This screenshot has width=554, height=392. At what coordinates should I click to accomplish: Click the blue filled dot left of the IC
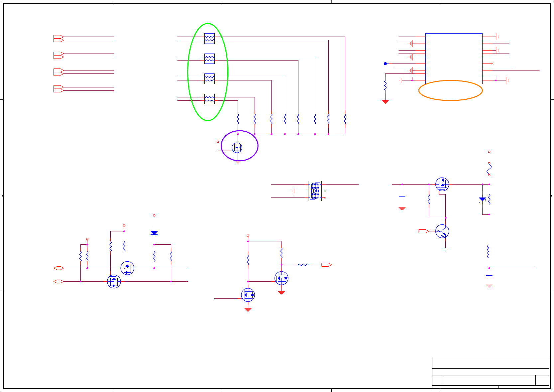[385, 64]
